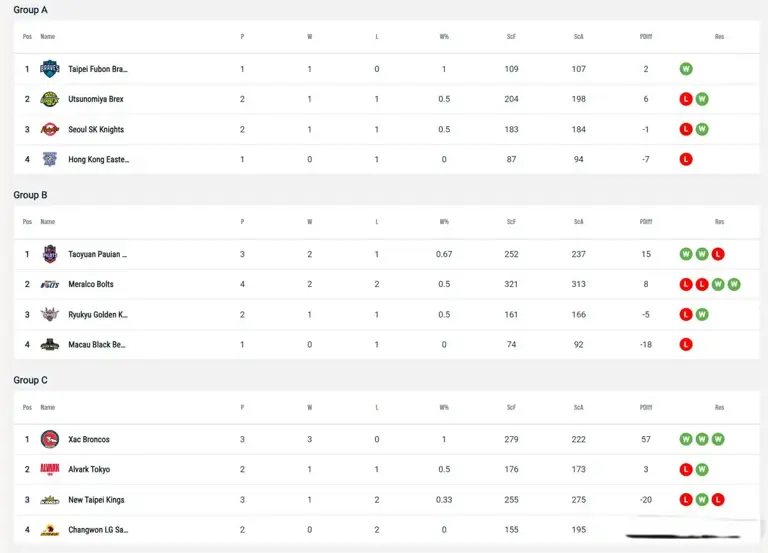Click the Utsunomiya Brex team logo

pos(50,99)
